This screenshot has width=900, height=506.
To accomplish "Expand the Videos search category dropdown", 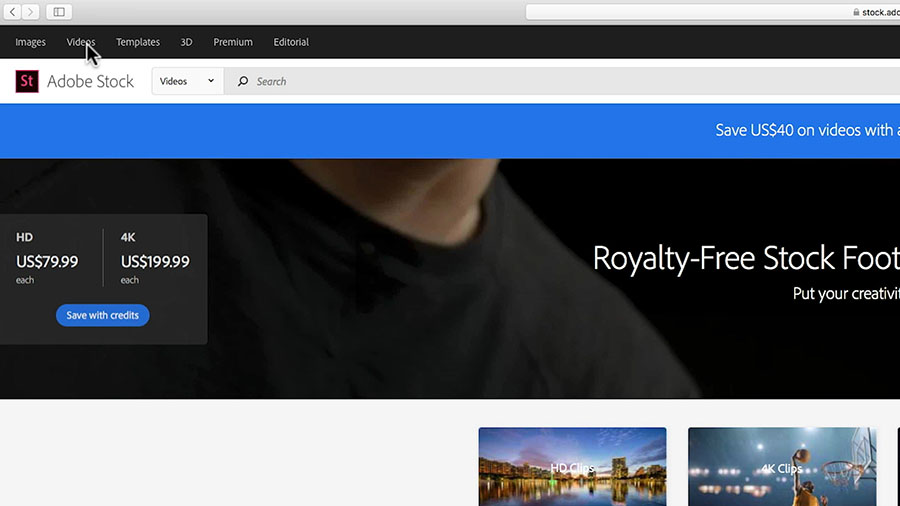I will pyautogui.click(x=187, y=81).
